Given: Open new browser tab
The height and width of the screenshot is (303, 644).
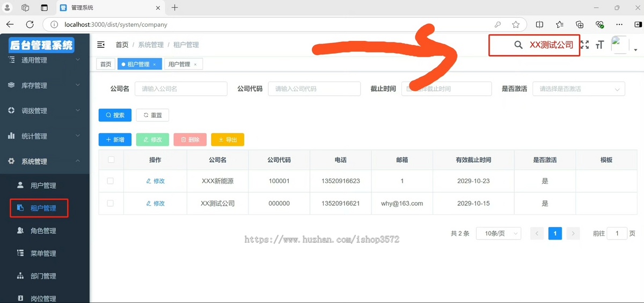Looking at the screenshot, I should click(174, 8).
